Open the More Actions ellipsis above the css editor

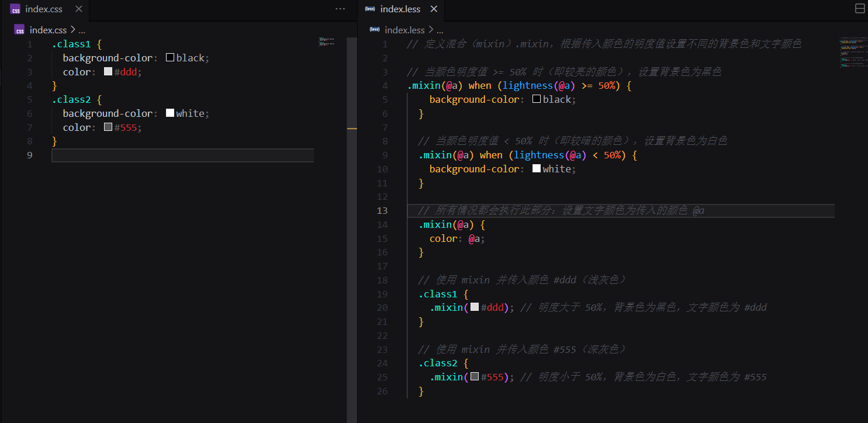(340, 8)
